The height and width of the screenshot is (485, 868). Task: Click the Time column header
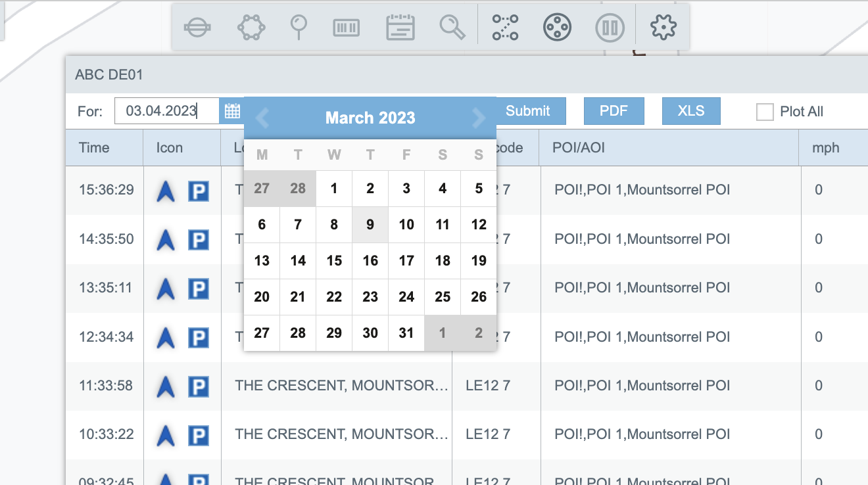pos(94,148)
